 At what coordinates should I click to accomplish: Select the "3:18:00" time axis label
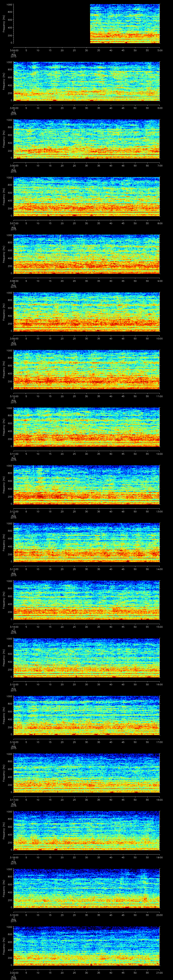click(14, 858)
